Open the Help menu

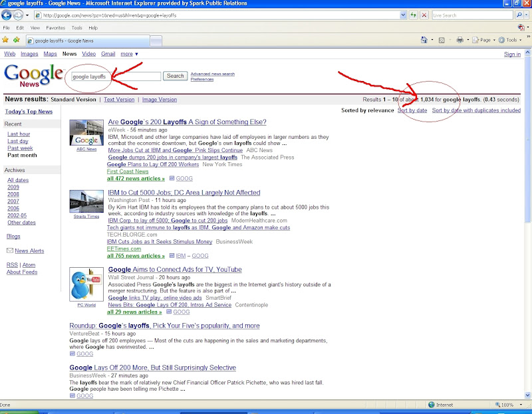coord(93,28)
